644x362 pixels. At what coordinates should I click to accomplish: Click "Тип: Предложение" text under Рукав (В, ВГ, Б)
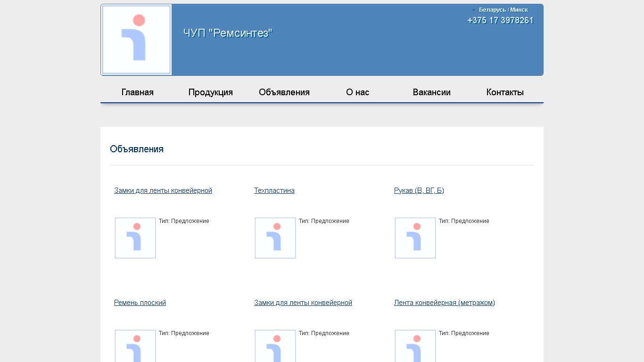(464, 221)
